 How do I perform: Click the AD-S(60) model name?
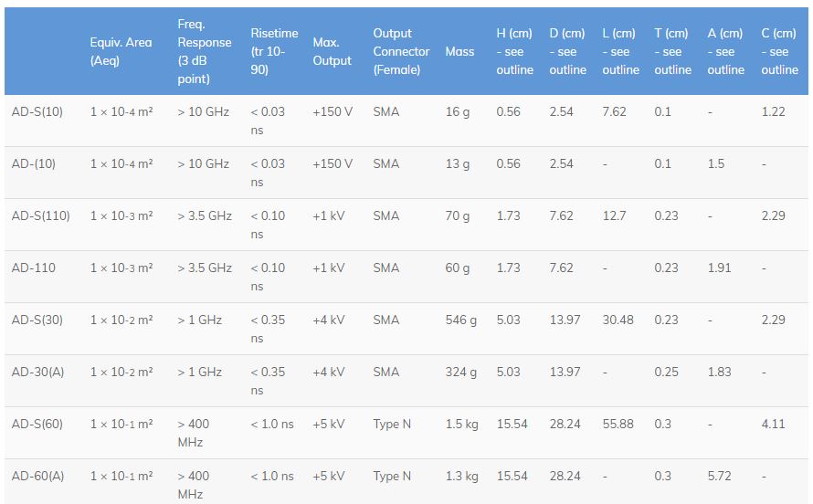[37, 424]
